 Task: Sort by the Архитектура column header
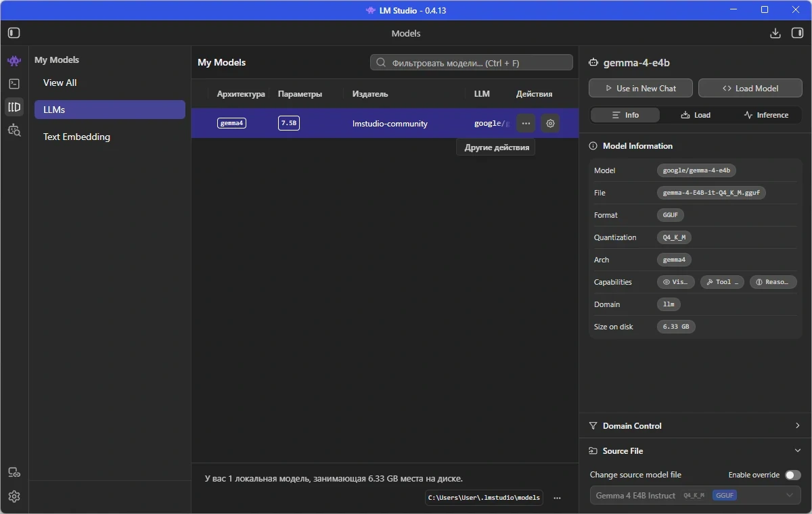tap(241, 94)
